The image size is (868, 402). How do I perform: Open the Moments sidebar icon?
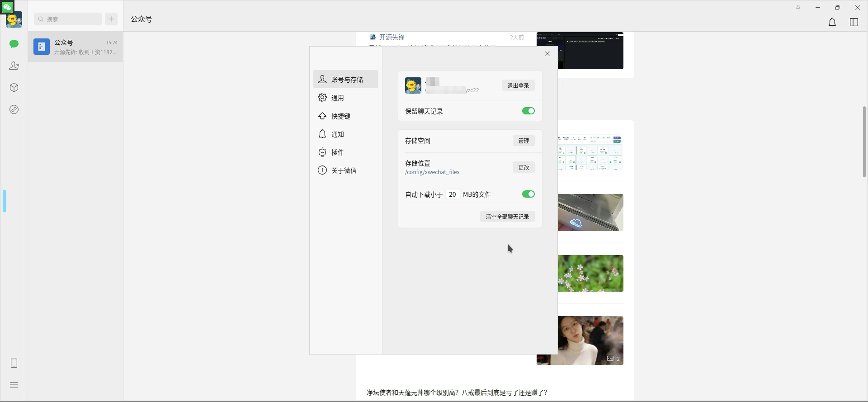[x=14, y=109]
